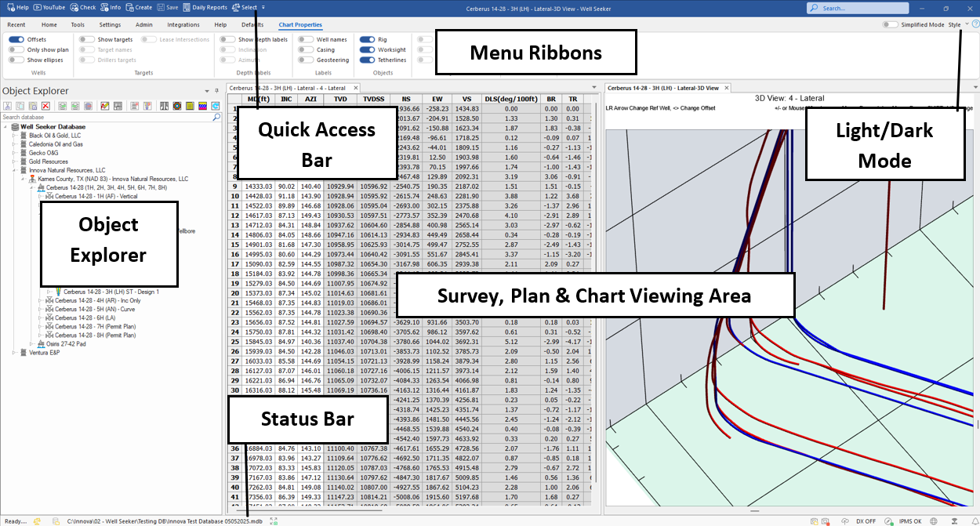Open the Settings ribbon tab
The height and width of the screenshot is (526, 980).
click(x=110, y=24)
